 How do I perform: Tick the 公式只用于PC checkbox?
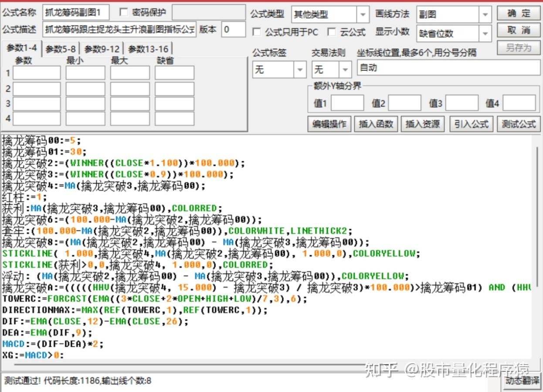tap(257, 32)
